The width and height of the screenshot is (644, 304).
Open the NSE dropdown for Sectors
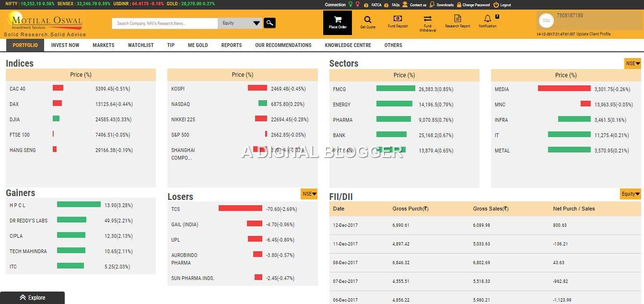click(632, 63)
